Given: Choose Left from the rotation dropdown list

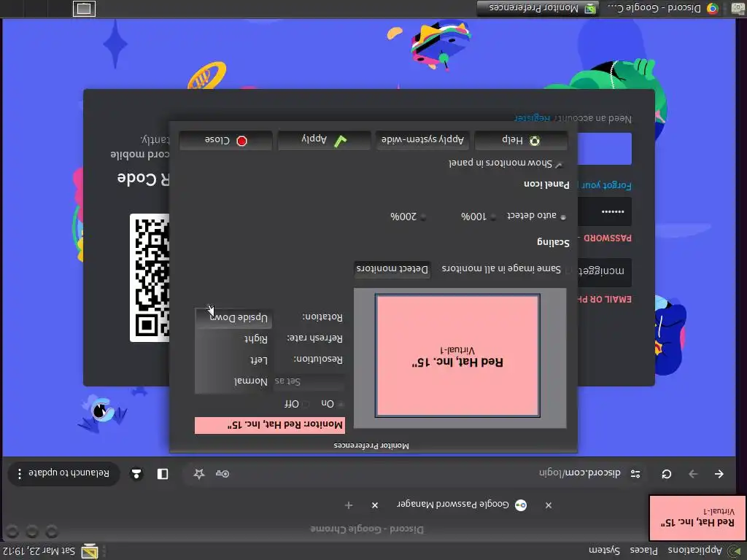Looking at the screenshot, I should pyautogui.click(x=234, y=360).
